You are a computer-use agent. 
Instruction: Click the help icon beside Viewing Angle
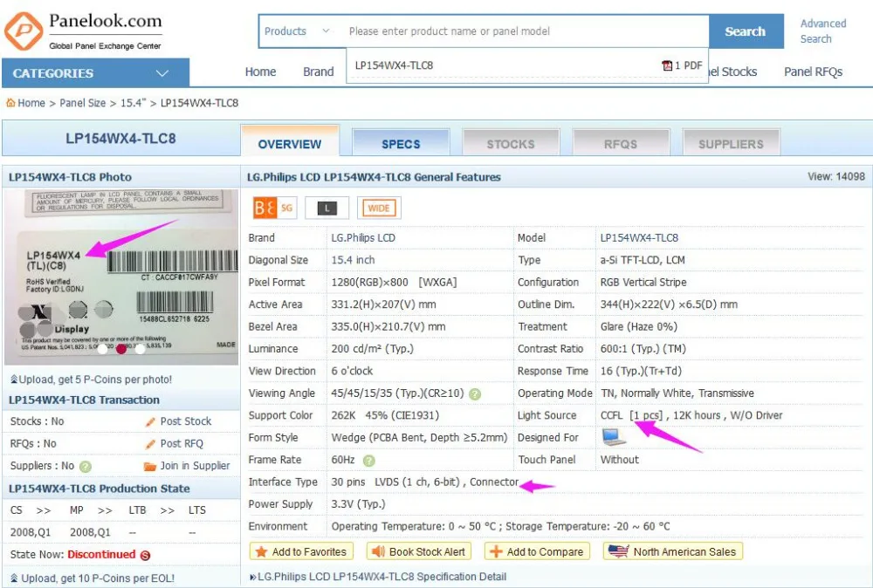pyautogui.click(x=474, y=393)
